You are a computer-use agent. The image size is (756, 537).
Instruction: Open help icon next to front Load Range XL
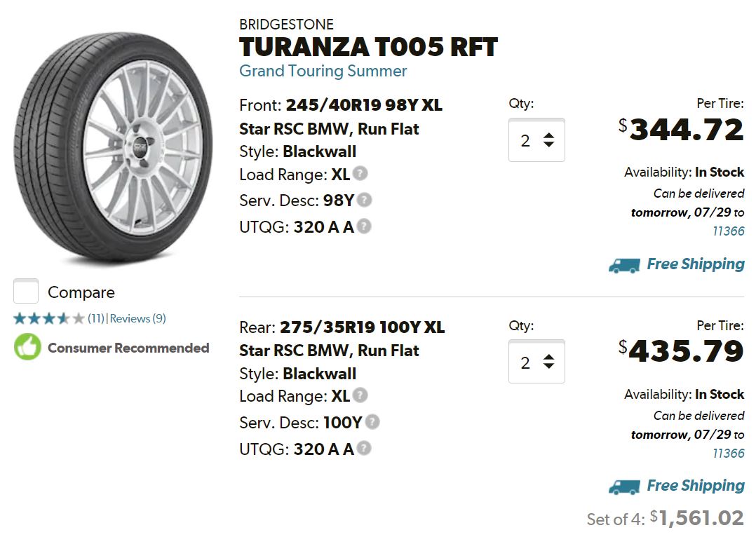360,173
